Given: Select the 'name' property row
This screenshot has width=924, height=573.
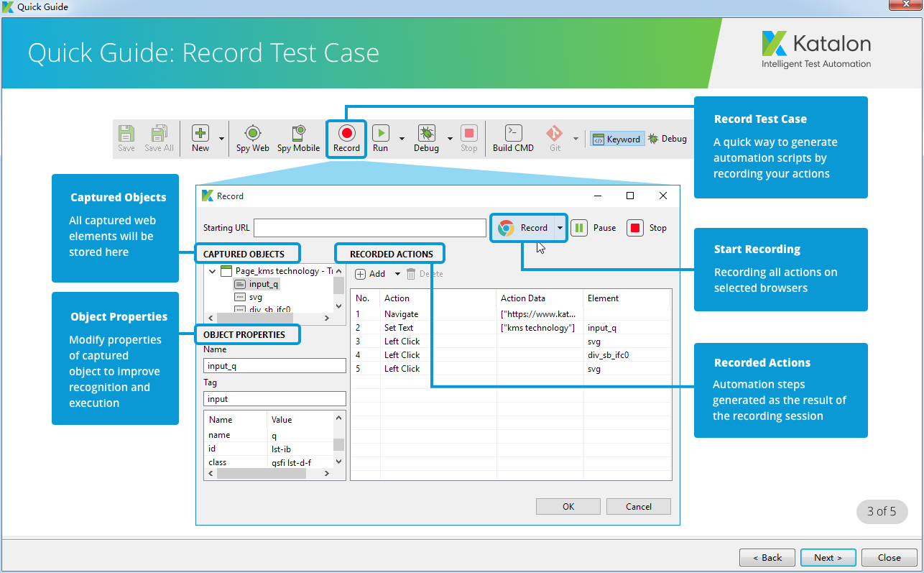Looking at the screenshot, I should tap(269, 435).
